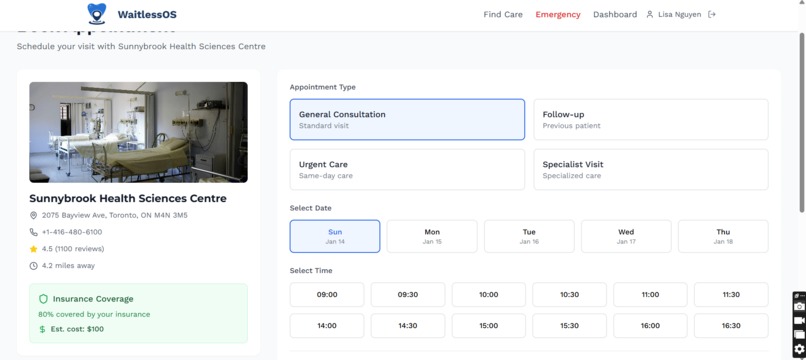Screen dimensions: 806x360
Task: Click the hospital room photo
Action: click(138, 132)
